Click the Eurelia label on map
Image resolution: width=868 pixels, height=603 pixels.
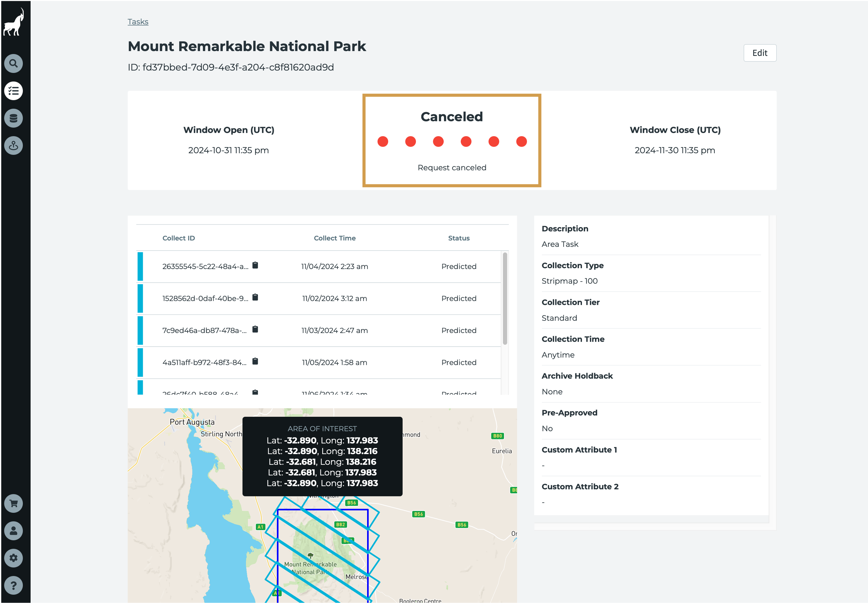(502, 451)
